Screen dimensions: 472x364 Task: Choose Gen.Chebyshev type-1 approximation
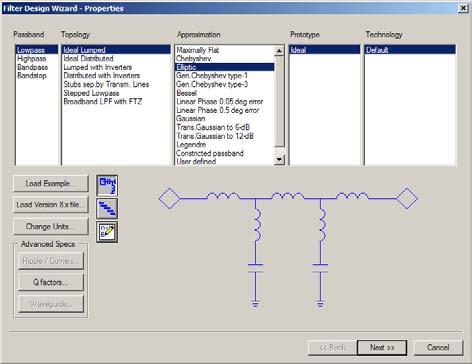[225, 76]
